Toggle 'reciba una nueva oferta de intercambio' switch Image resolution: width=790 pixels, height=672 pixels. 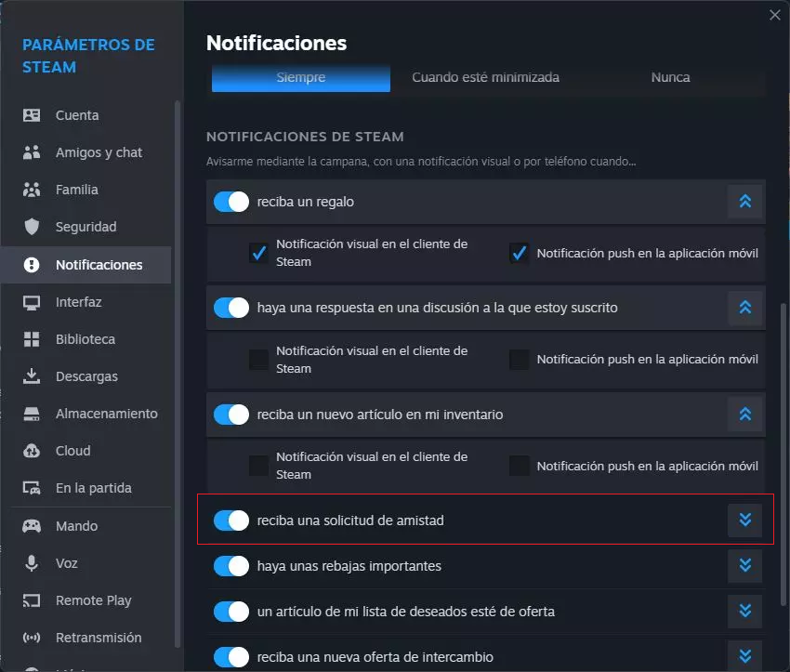click(231, 657)
